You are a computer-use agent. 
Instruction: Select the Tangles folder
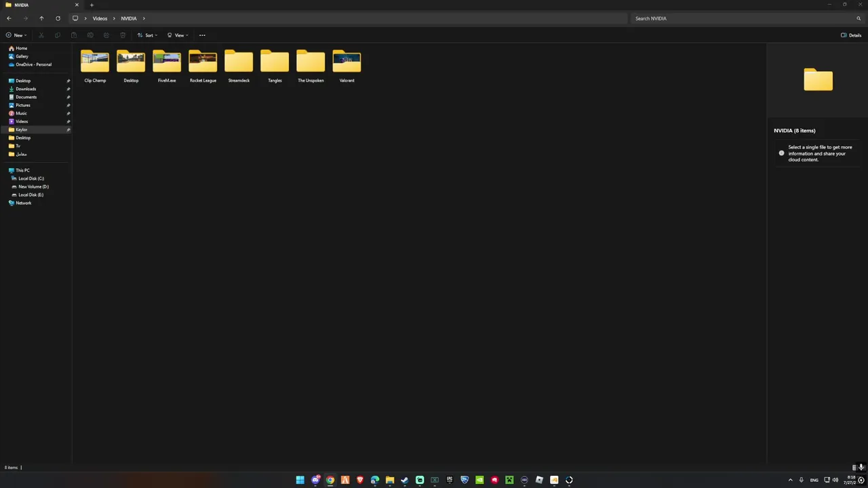(x=275, y=66)
